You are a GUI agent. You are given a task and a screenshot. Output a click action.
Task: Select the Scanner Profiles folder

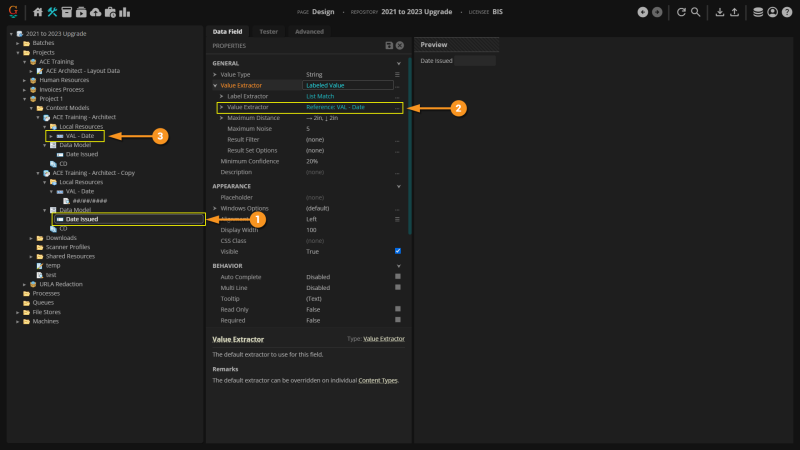pos(68,247)
